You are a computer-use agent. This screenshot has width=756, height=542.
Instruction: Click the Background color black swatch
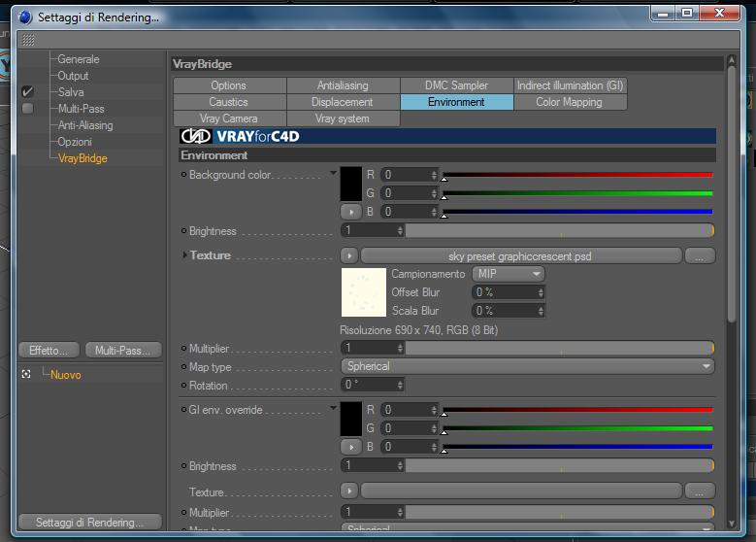click(x=351, y=184)
